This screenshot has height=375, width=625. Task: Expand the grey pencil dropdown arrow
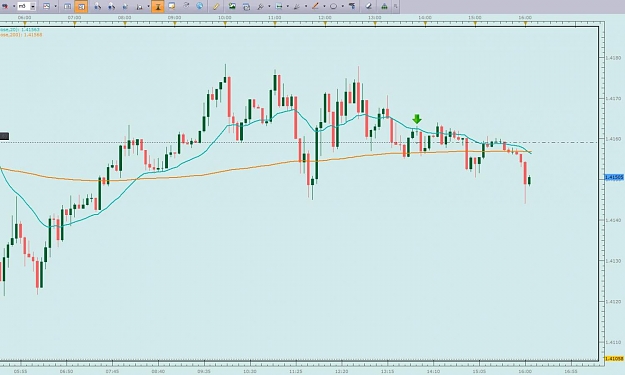(x=306, y=6)
